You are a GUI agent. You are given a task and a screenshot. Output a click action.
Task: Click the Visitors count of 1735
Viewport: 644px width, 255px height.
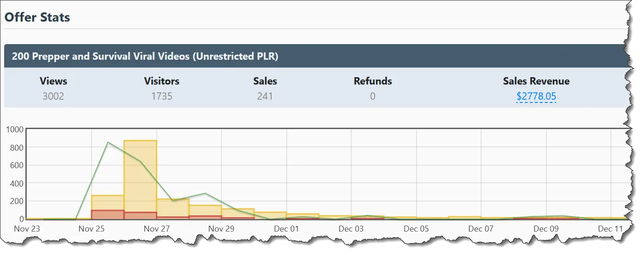click(161, 96)
